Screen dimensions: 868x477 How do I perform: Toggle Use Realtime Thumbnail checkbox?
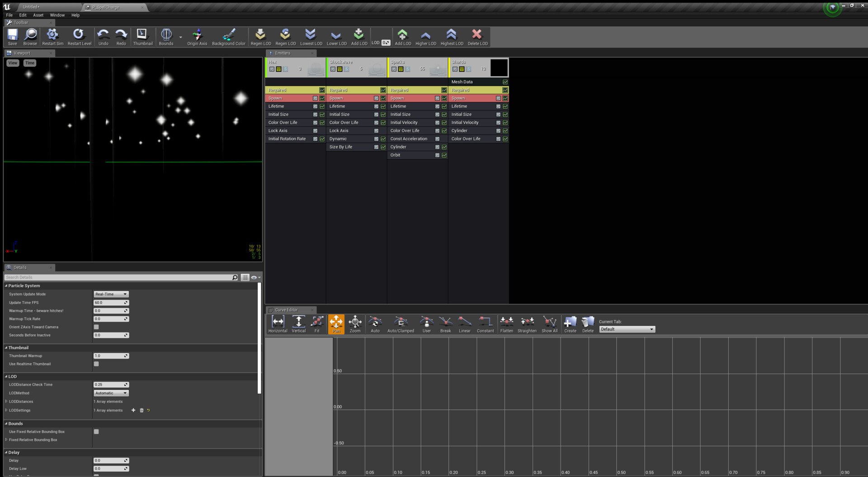96,364
